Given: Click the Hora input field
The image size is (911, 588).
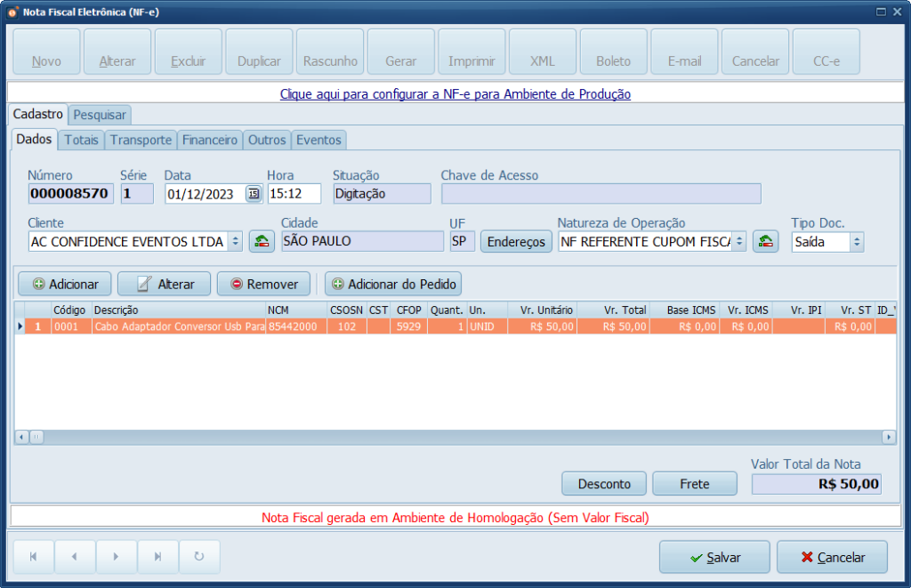Looking at the screenshot, I should (294, 194).
